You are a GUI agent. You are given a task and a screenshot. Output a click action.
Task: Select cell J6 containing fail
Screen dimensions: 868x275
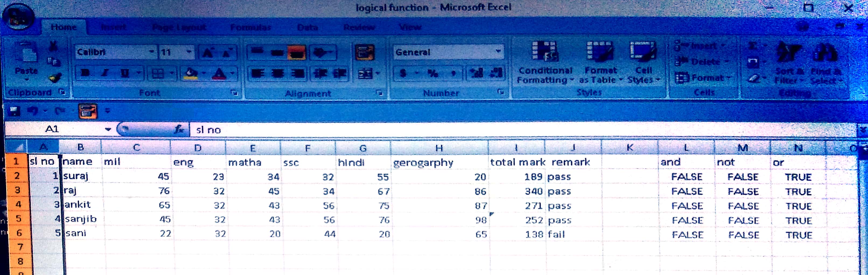pyautogui.click(x=573, y=234)
